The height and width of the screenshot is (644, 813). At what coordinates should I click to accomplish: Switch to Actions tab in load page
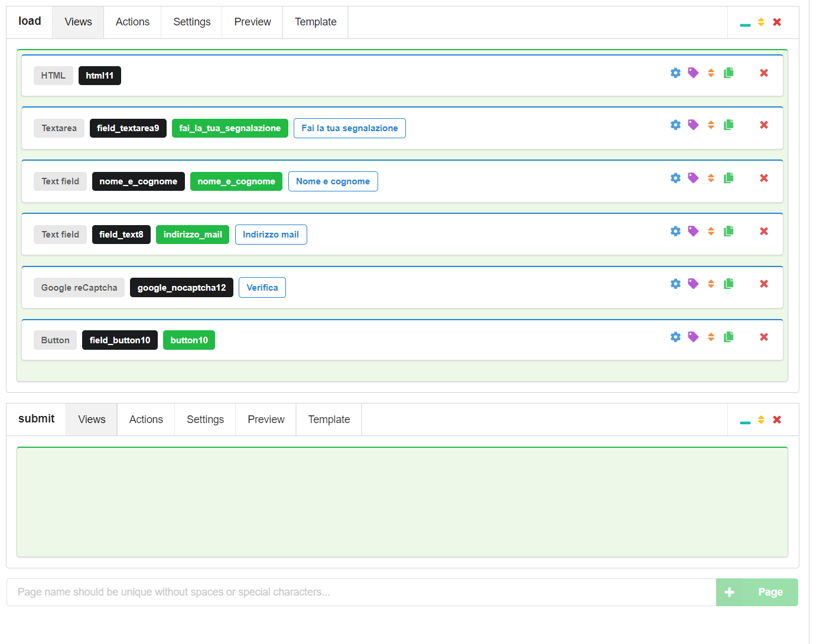click(x=132, y=22)
